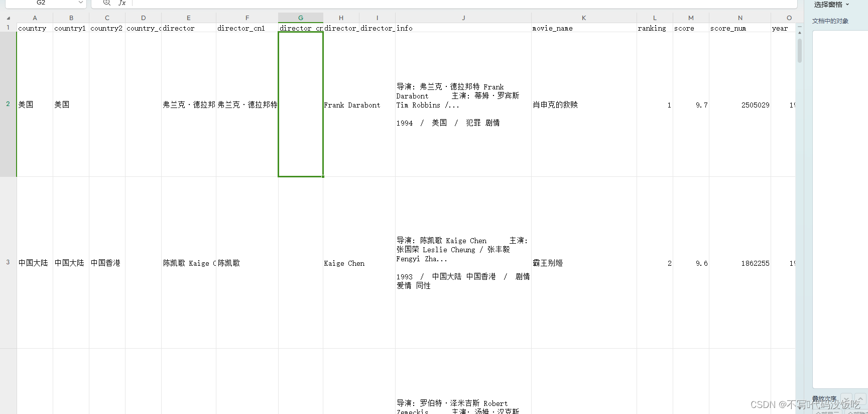Click the 'score' header cell
The width and height of the screenshot is (868, 414).
[x=691, y=28]
